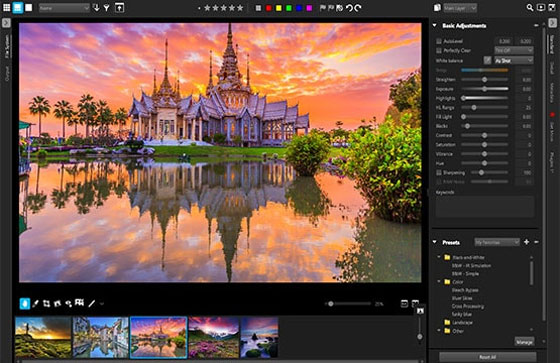Select the crop tool
Viewport: 560px width, 363px height.
click(46, 304)
